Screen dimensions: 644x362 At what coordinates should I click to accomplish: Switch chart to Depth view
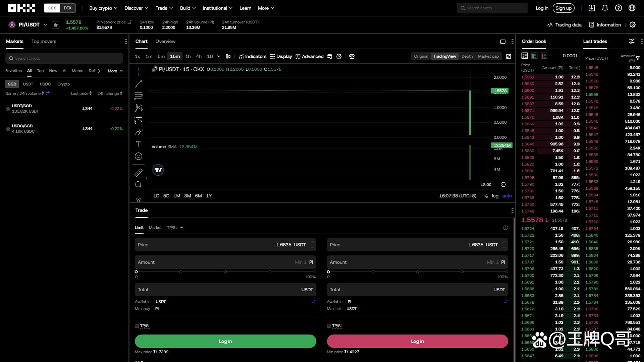467,56
